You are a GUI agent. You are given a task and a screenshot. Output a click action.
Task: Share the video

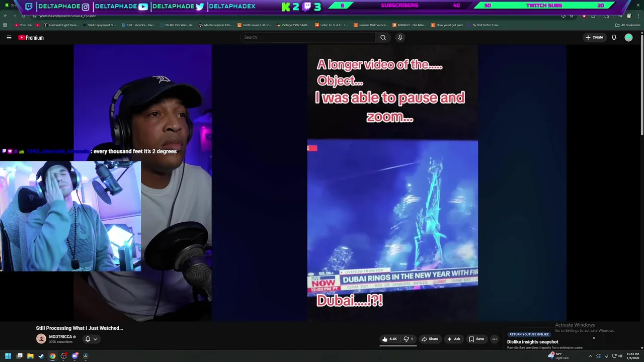[x=429, y=339]
